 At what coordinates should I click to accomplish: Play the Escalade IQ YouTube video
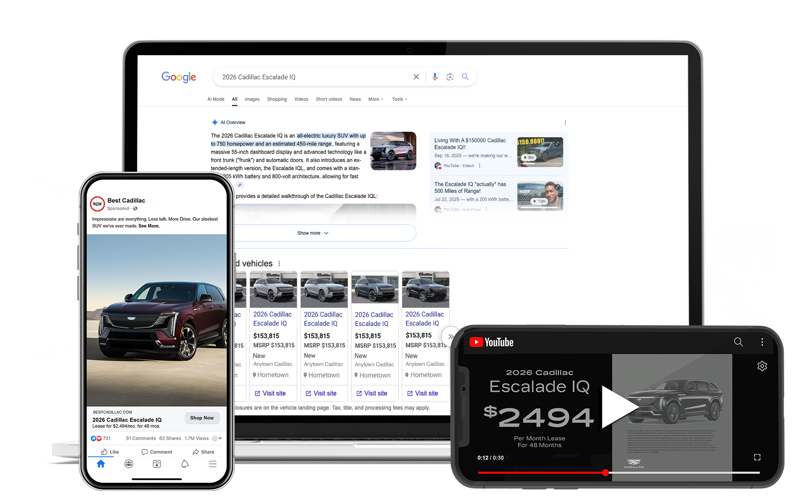pyautogui.click(x=619, y=407)
